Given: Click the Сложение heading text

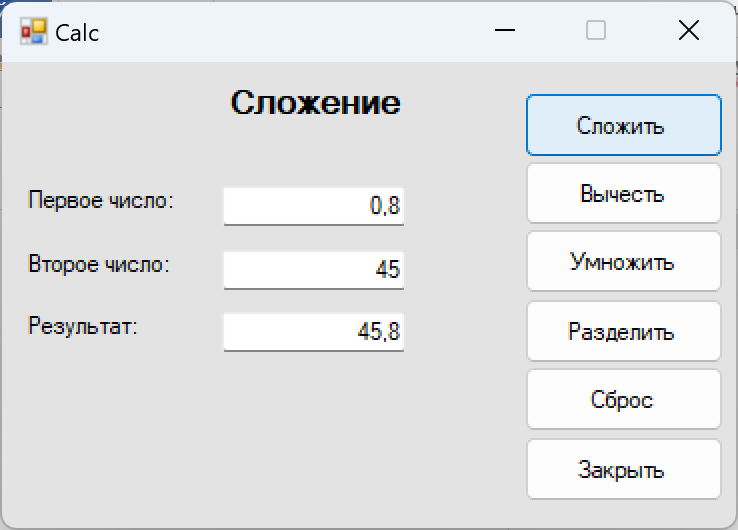Looking at the screenshot, I should click(315, 103).
